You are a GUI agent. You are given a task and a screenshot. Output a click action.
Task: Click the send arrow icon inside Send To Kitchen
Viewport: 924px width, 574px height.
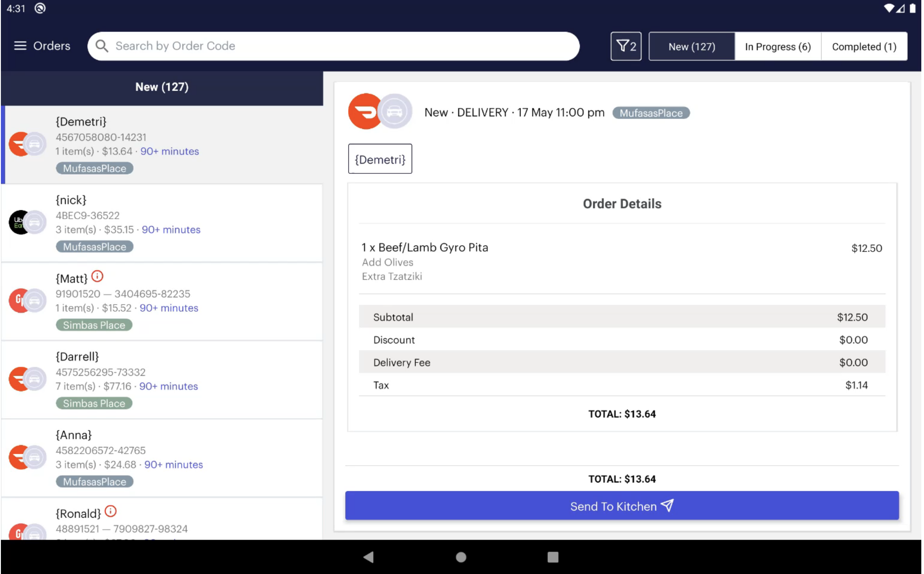pyautogui.click(x=667, y=505)
